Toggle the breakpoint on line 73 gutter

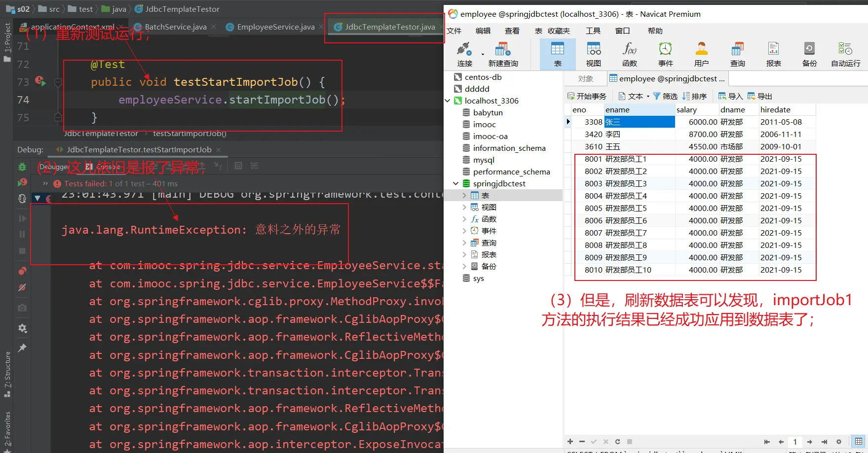39,81
